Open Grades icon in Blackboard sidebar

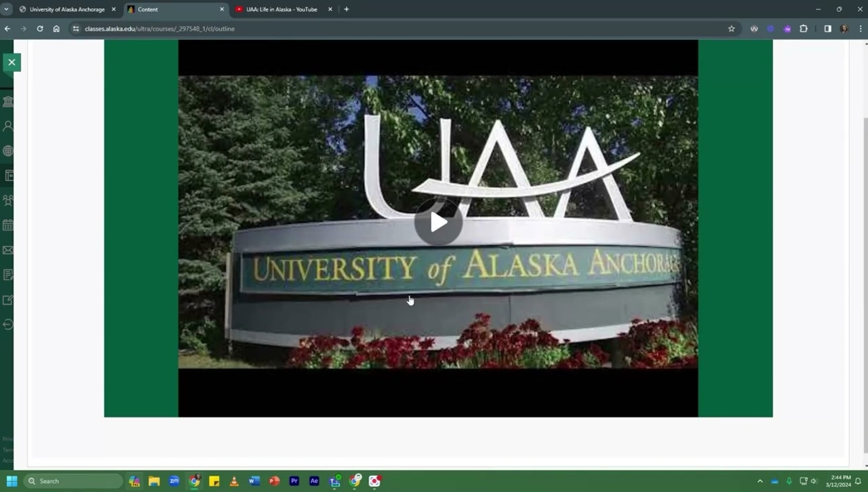click(8, 275)
